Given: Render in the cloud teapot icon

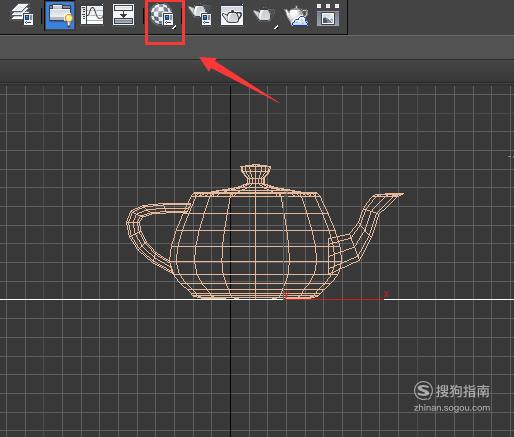Looking at the screenshot, I should pyautogui.click(x=296, y=16).
